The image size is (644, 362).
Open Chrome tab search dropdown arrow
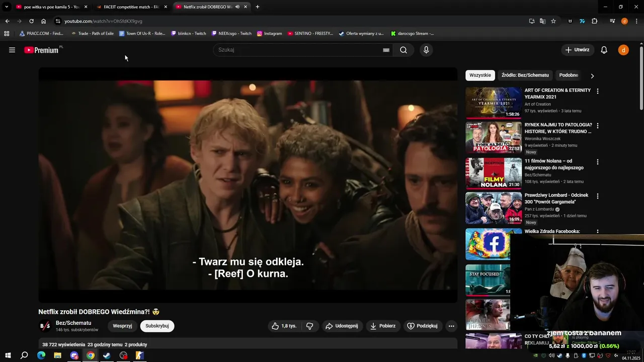[7, 7]
